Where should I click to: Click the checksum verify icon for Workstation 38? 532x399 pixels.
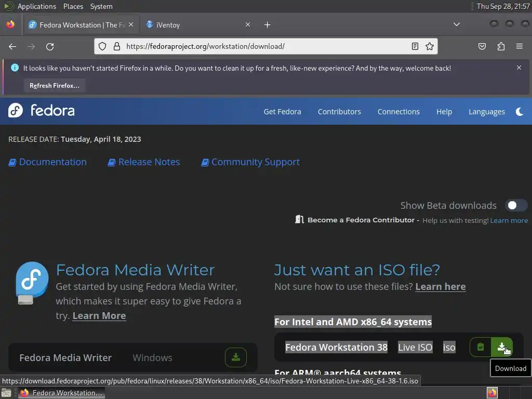tap(481, 347)
